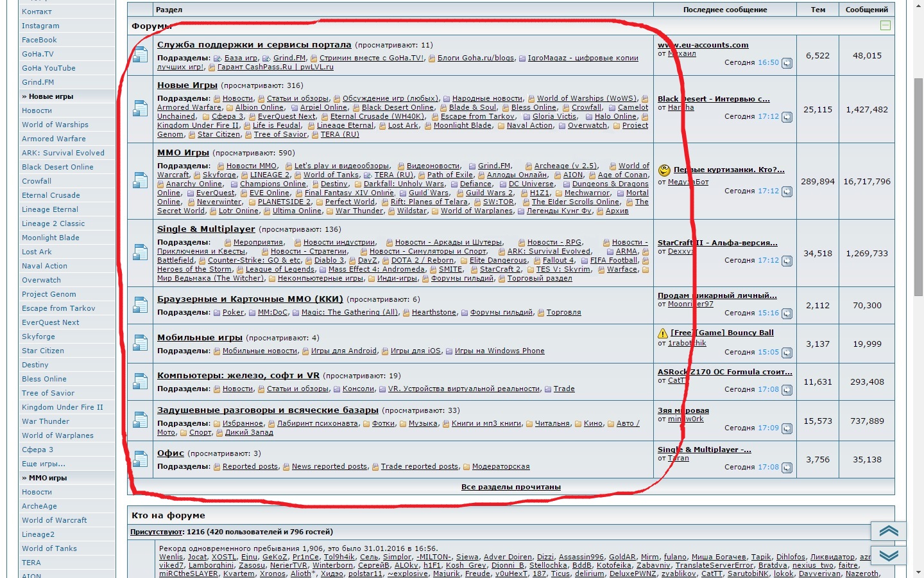Open Задушевные разговоры и всяческие базары forum

pos(268,410)
